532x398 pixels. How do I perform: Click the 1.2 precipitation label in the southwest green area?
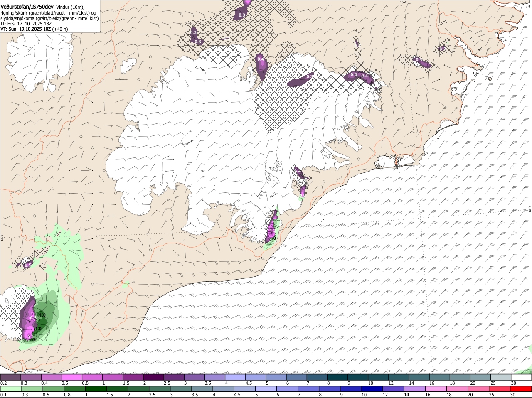click(x=33, y=339)
